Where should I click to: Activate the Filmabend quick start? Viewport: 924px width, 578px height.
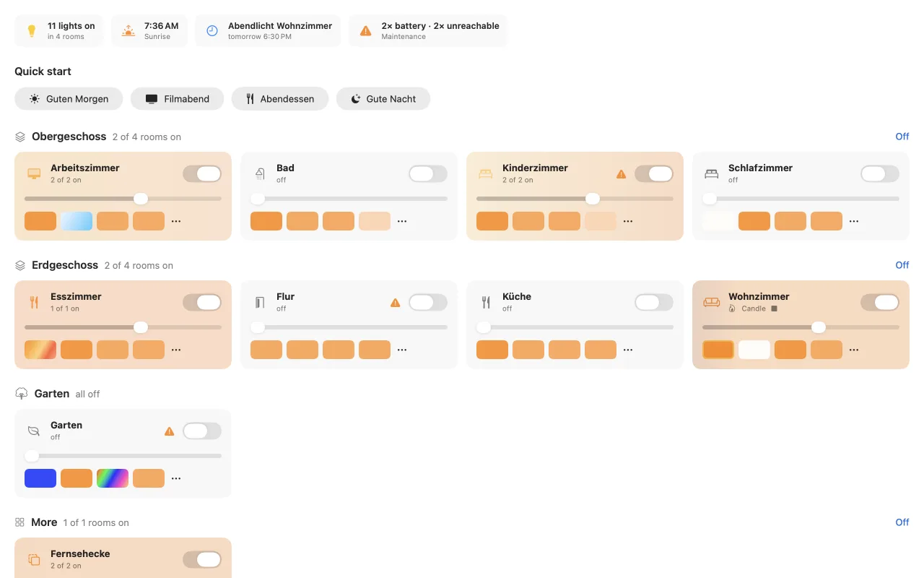[x=177, y=99]
